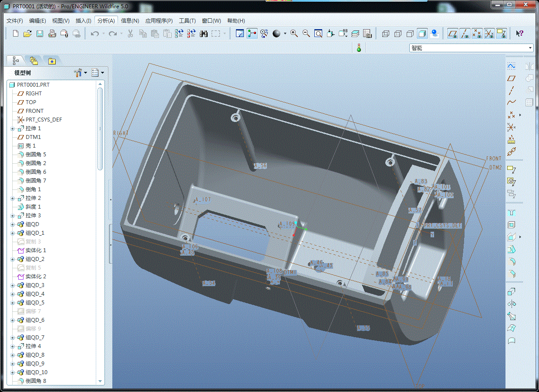Screen dimensions: 539x392
Task: Toggle datum planes display
Action: pos(453,34)
